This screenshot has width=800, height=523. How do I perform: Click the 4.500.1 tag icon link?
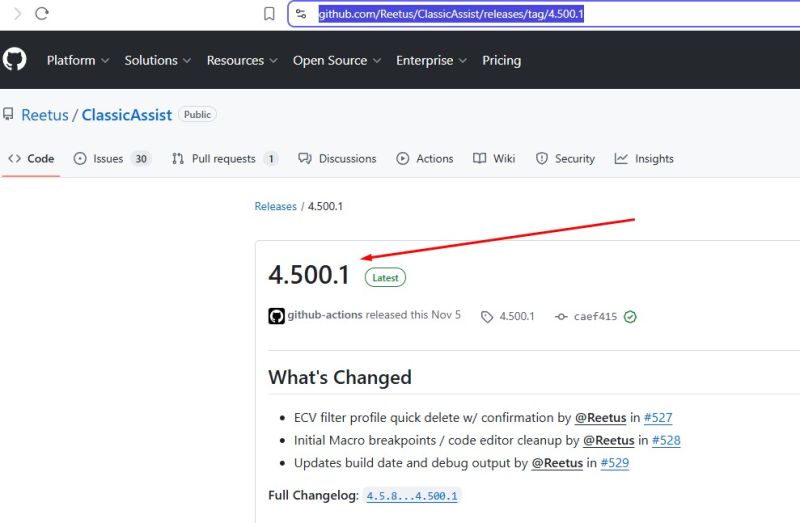pos(508,316)
